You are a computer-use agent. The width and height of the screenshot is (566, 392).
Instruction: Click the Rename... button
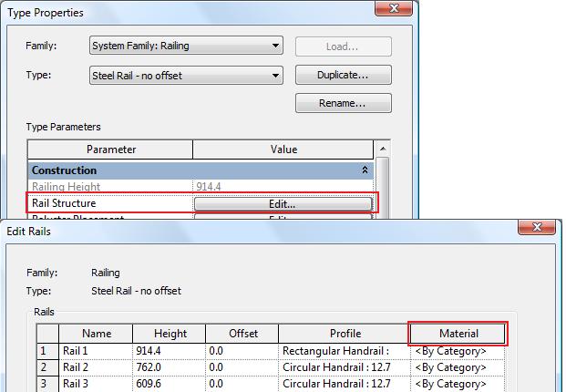tap(344, 103)
